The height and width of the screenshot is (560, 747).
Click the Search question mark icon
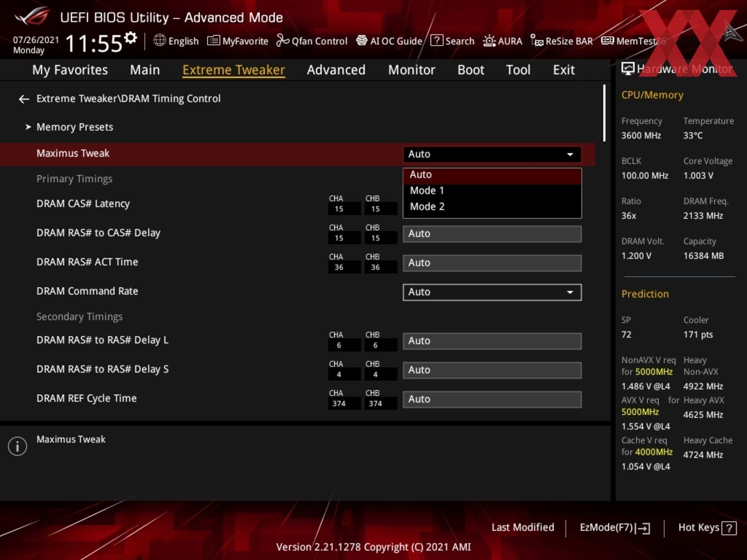(437, 40)
